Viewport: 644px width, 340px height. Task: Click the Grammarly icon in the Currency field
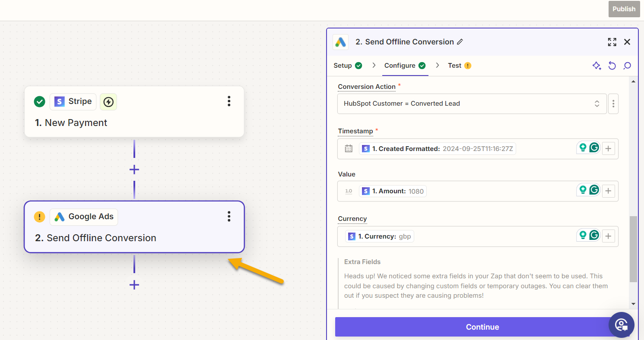pos(594,235)
